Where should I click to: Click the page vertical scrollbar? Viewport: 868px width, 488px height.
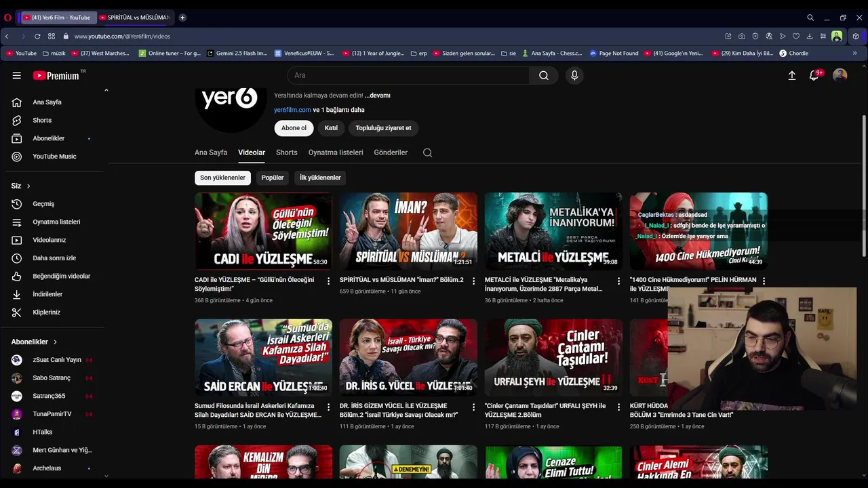tap(864, 186)
